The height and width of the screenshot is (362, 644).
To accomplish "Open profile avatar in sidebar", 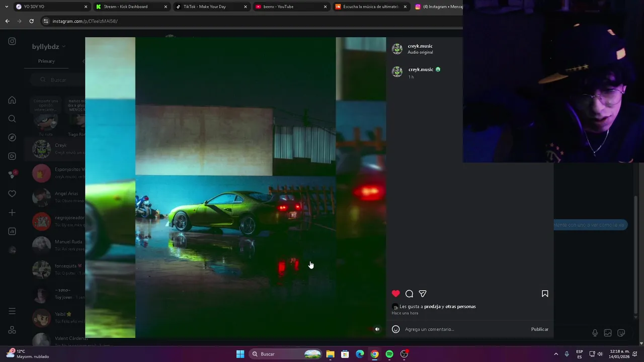I will [x=12, y=250].
